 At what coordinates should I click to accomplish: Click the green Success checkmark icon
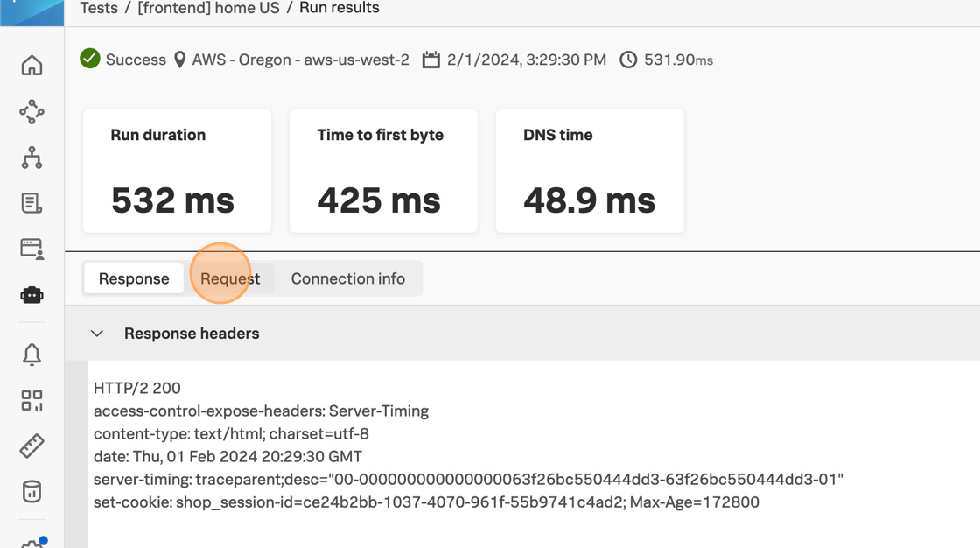(89, 60)
